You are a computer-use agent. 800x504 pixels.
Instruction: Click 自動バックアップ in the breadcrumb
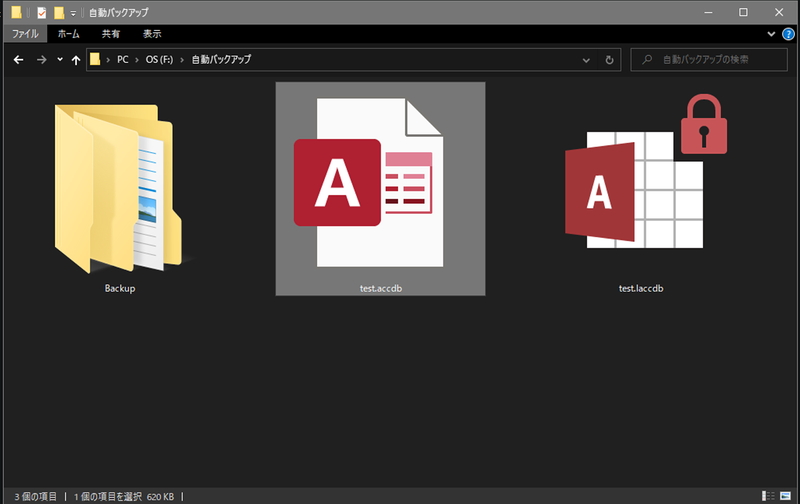221,60
